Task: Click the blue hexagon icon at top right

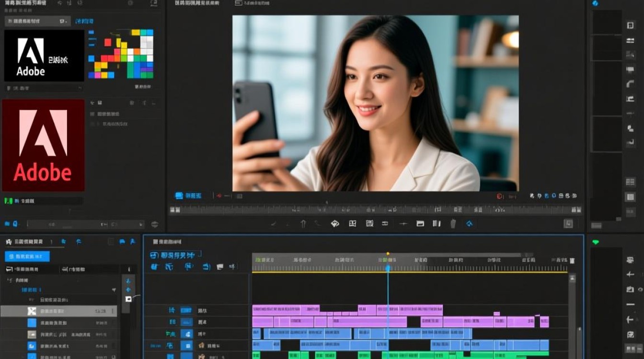Action: (x=596, y=3)
